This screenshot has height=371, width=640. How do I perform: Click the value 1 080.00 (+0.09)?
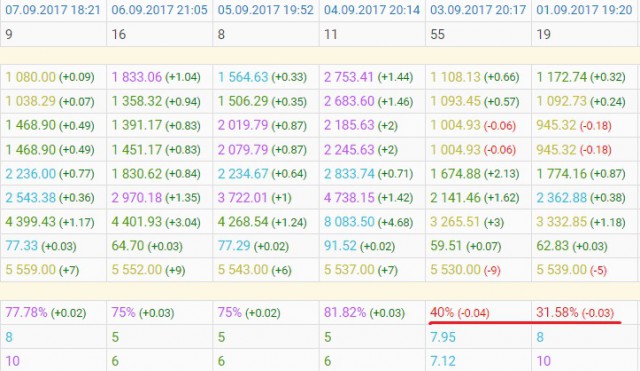click(x=50, y=77)
